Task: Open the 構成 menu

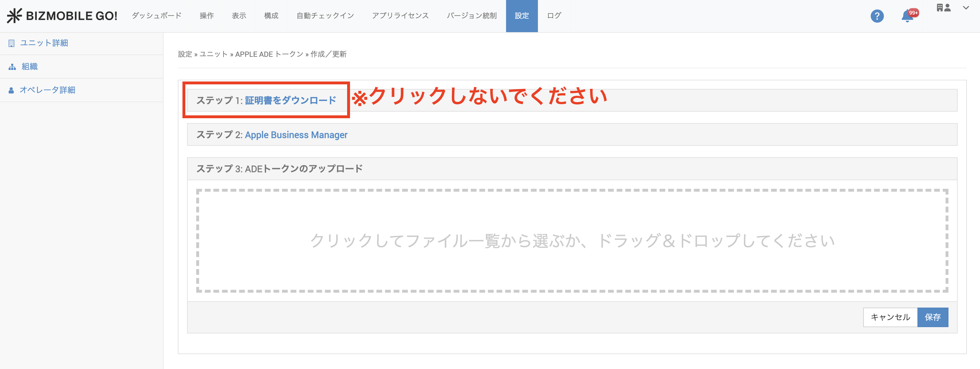Action: (x=271, y=15)
